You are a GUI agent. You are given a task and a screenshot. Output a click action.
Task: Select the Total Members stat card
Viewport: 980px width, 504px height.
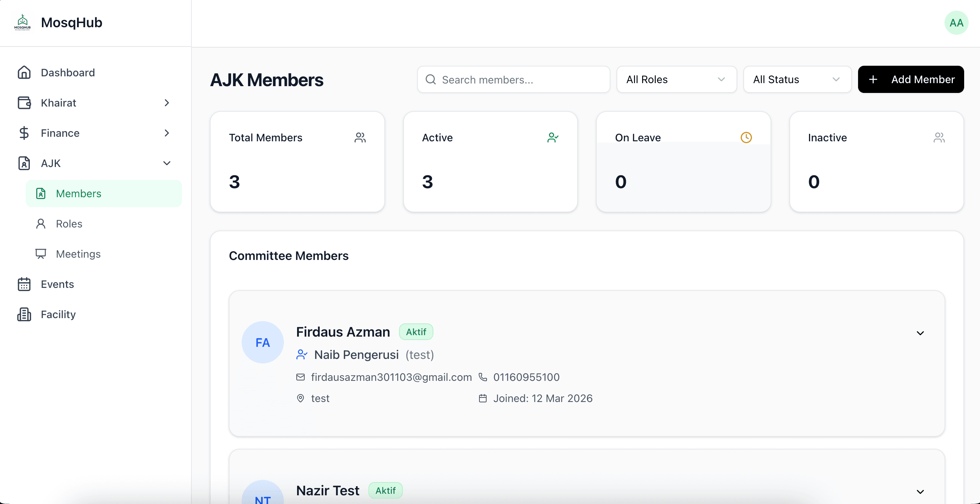(297, 161)
